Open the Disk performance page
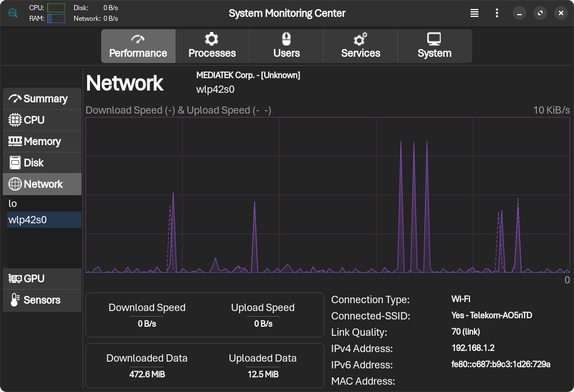The width and height of the screenshot is (574, 392). 42,163
